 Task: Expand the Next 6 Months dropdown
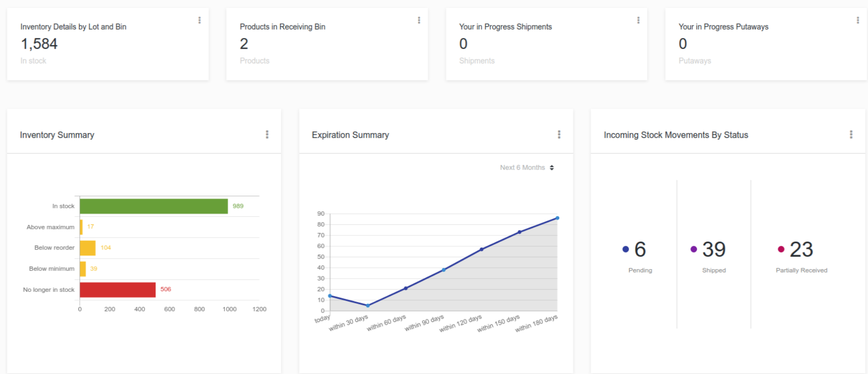[x=527, y=167]
